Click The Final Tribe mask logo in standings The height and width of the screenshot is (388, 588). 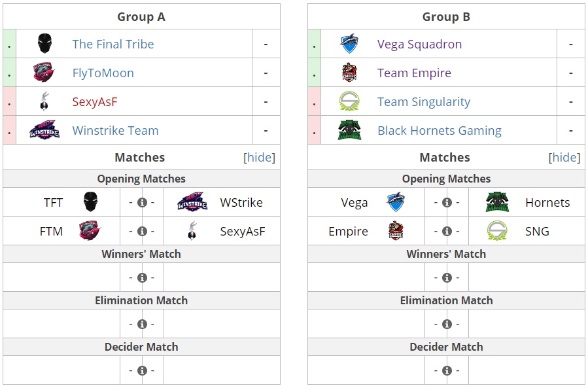(44, 44)
